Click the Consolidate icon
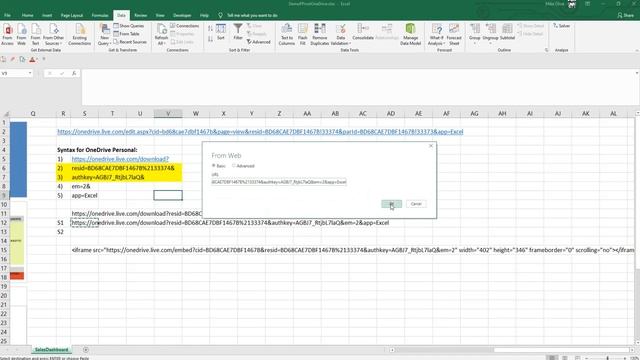Screen dimensions: 640x360 point(363,32)
